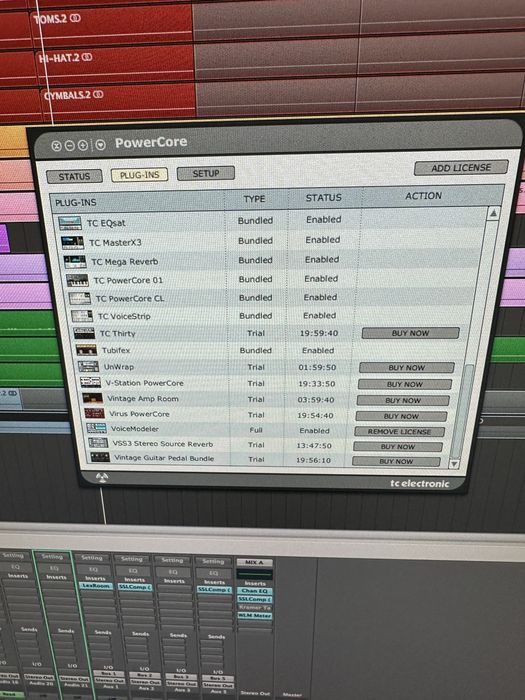
Task: Select the CYMBALS.2 audio region
Action: [x=120, y=102]
